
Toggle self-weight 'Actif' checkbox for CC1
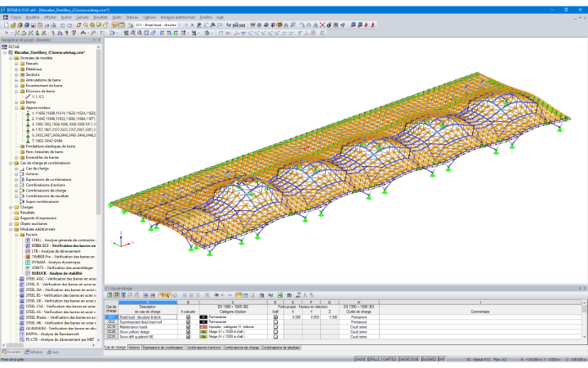(276, 317)
